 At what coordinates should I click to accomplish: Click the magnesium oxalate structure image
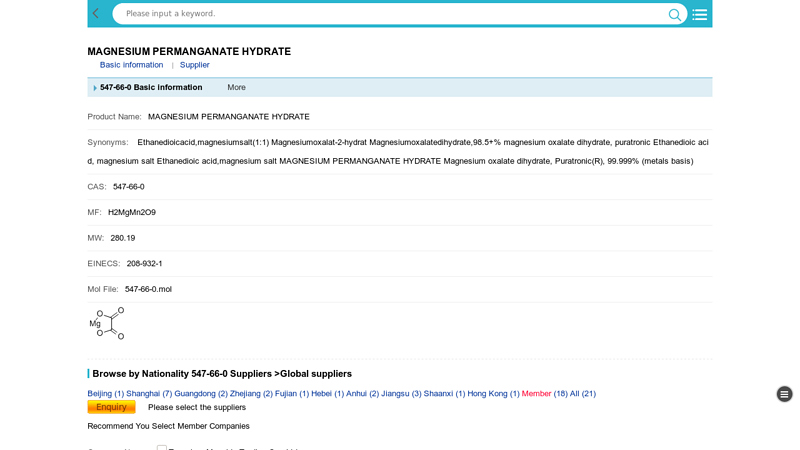tap(107, 323)
